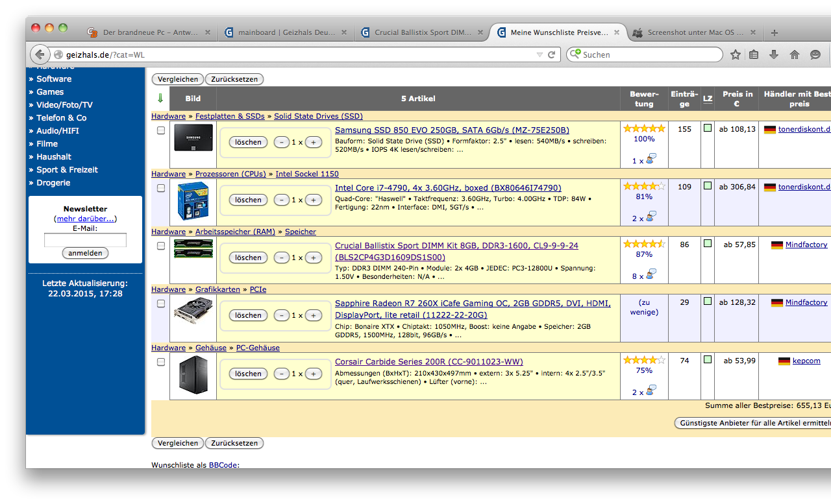Open the bookmarks list icon
The image size is (831, 504).
(x=754, y=55)
